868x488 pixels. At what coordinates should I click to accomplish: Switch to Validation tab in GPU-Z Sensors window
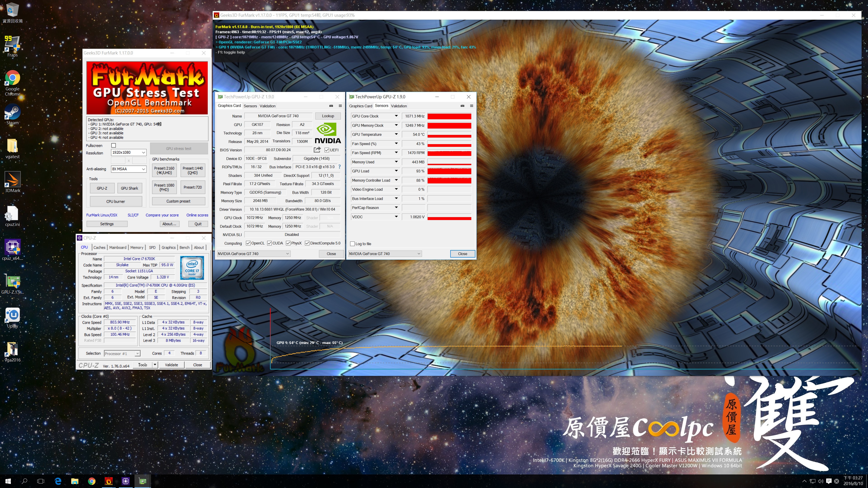click(x=399, y=106)
